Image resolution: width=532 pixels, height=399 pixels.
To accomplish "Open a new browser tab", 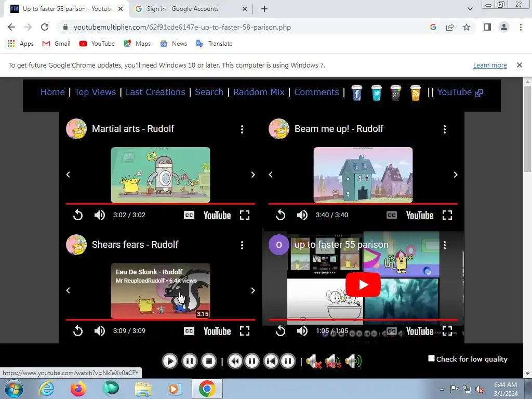I will point(264,9).
